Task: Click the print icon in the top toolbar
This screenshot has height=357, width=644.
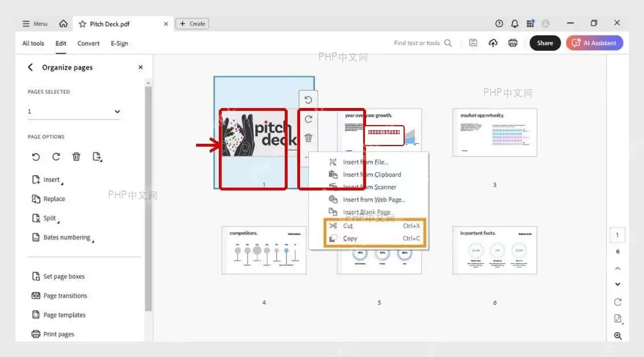Action: [x=513, y=43]
